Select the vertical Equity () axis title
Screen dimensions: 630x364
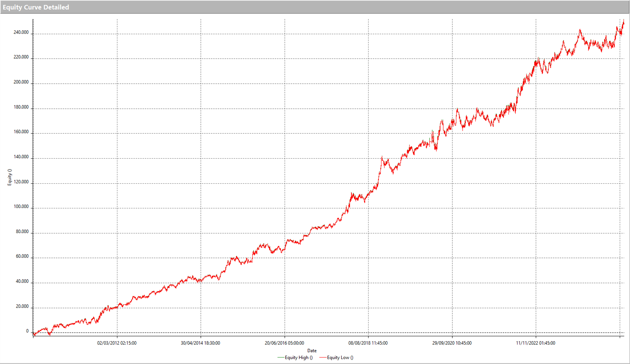(10, 177)
